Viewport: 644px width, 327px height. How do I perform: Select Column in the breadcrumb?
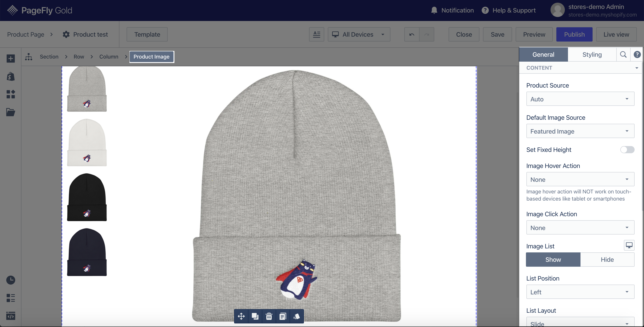pyautogui.click(x=109, y=57)
